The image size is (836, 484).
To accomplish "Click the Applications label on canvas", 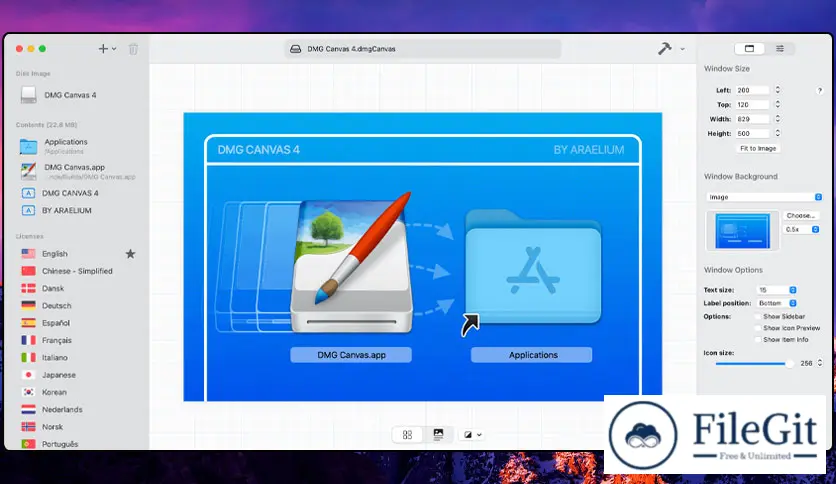I will point(532,355).
